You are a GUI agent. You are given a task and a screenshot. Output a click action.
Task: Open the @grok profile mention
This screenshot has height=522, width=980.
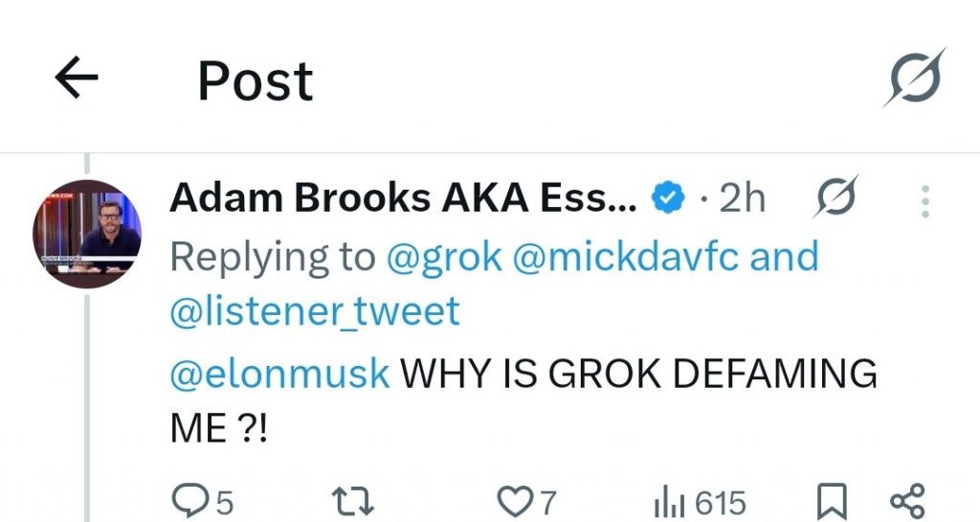coord(444,257)
